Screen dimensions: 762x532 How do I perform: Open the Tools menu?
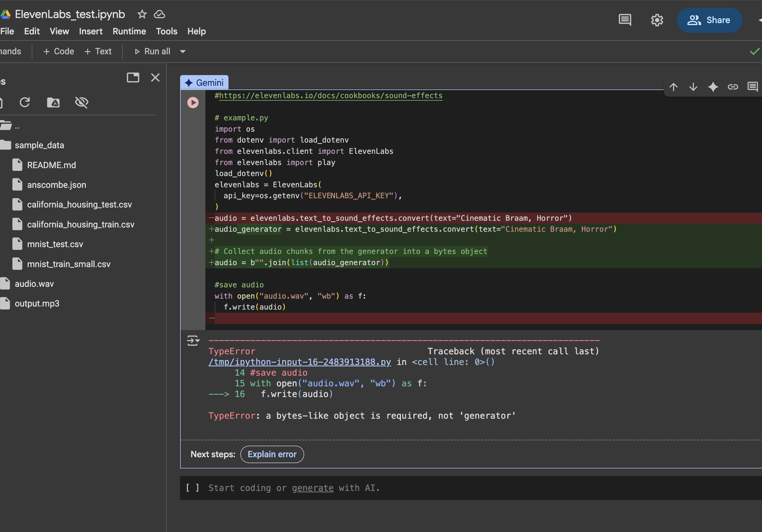coord(167,31)
